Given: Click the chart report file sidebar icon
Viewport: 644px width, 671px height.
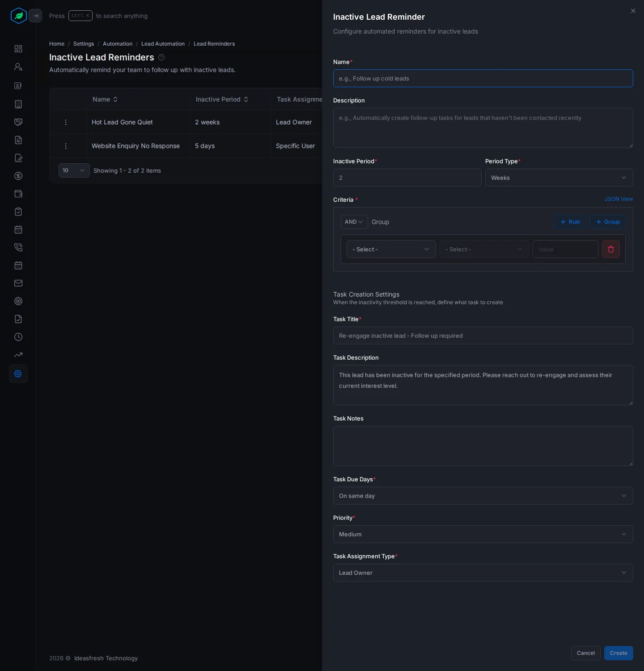Looking at the screenshot, I should tap(18, 319).
